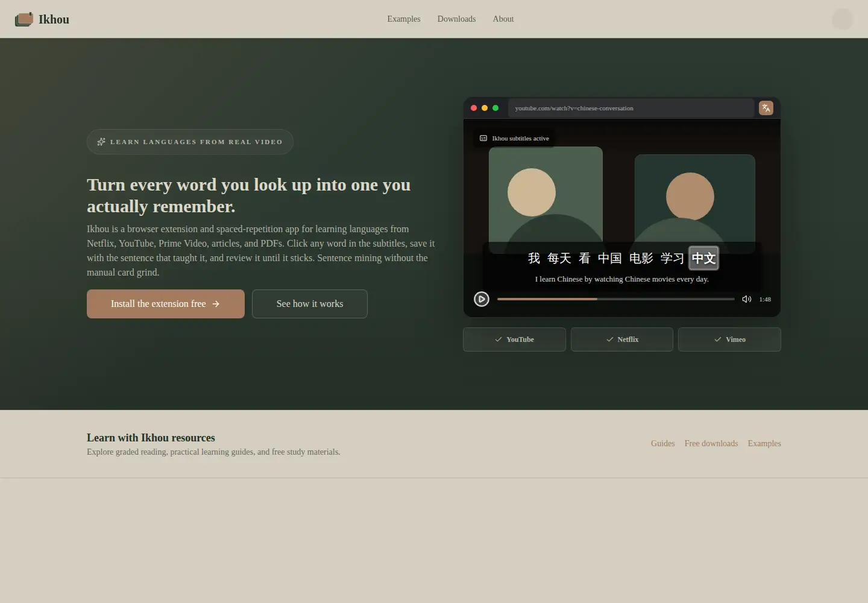Mute the demo video using the speaker icon
This screenshot has width=868, height=603.
(x=747, y=299)
